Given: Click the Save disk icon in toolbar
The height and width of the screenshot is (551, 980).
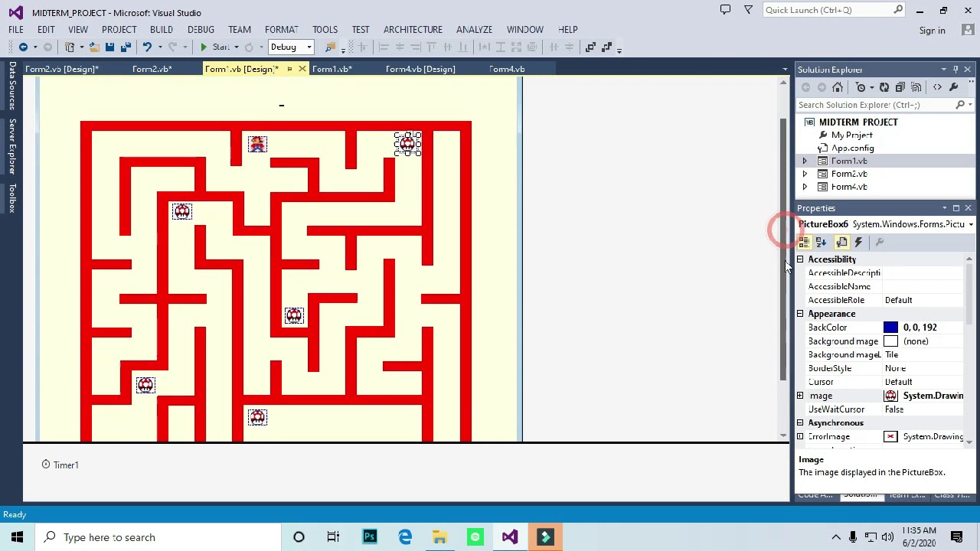Looking at the screenshot, I should click(109, 47).
